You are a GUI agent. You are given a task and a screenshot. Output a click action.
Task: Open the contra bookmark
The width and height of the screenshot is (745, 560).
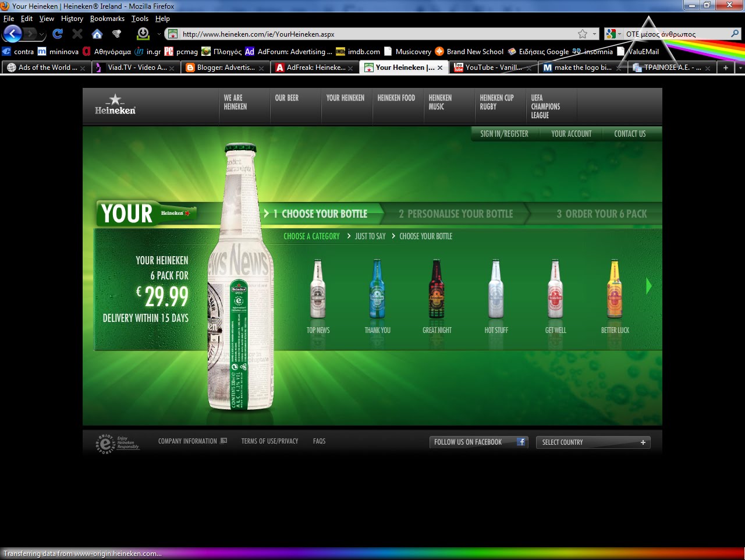(18, 51)
